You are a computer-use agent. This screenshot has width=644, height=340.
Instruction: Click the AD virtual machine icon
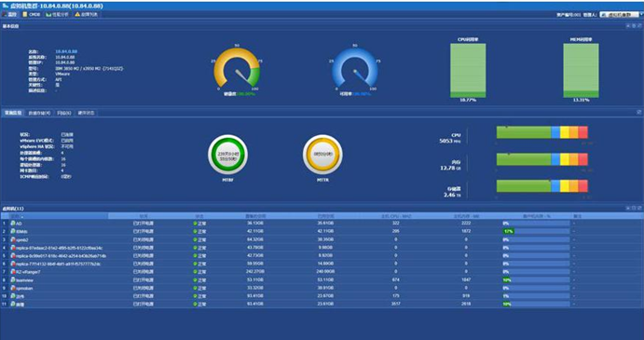pyautogui.click(x=13, y=224)
